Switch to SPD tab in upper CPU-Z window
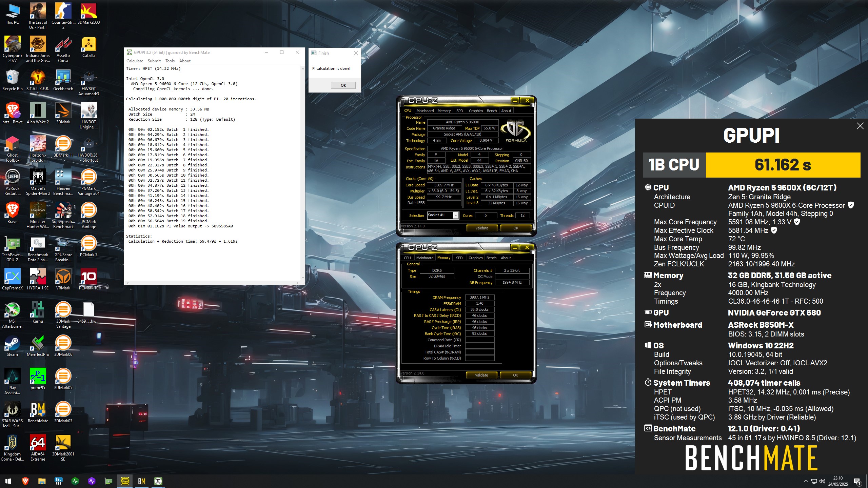The image size is (868, 488). click(x=459, y=111)
